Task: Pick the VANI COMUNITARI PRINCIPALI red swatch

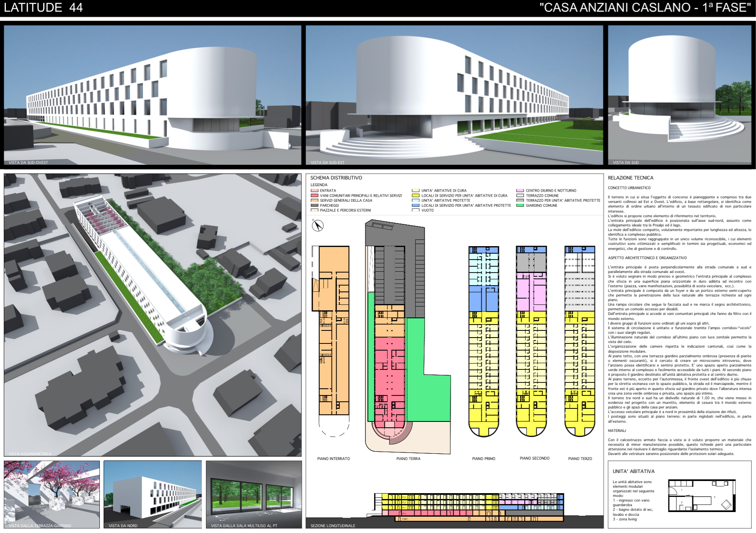Action: pyautogui.click(x=314, y=195)
